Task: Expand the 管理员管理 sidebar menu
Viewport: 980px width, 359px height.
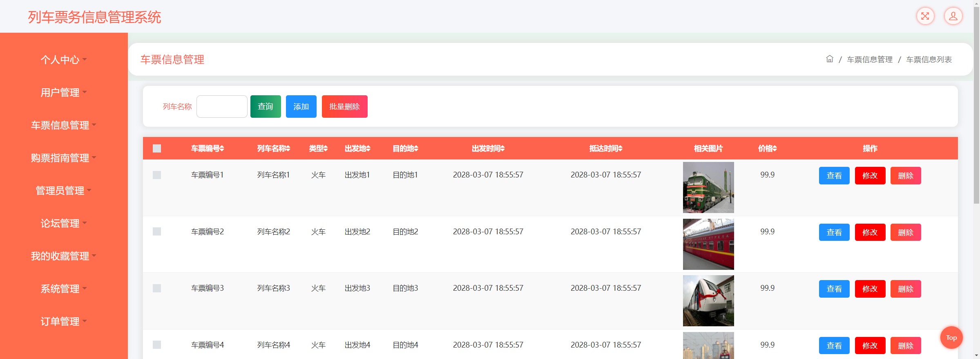Action: 64,191
